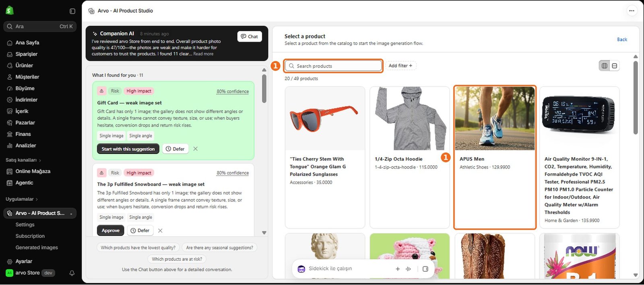Click the pin dot beside Arvo - AI Product S...
Image resolution: width=644 pixels, height=285 pixels.
tap(71, 214)
